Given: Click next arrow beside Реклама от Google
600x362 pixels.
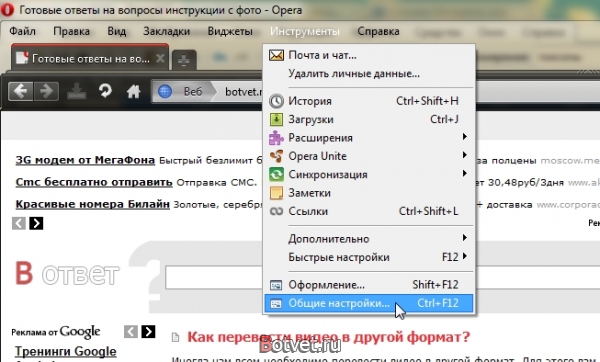Looking at the screenshot, I should coord(148,331).
